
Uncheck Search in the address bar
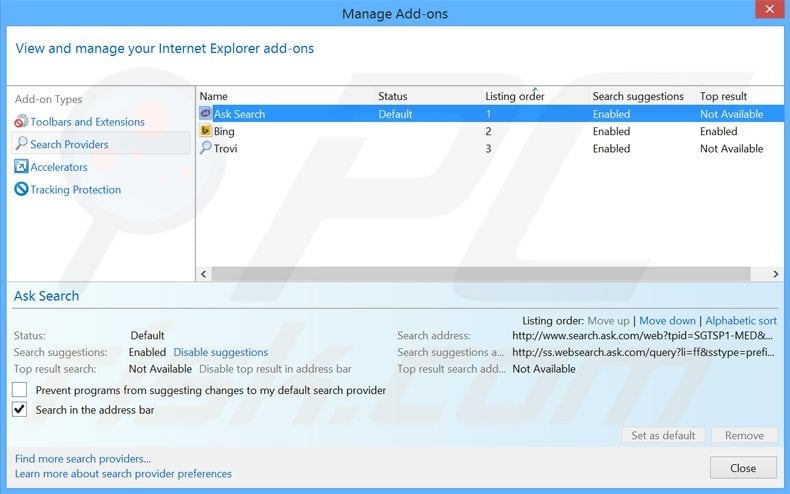(x=20, y=409)
